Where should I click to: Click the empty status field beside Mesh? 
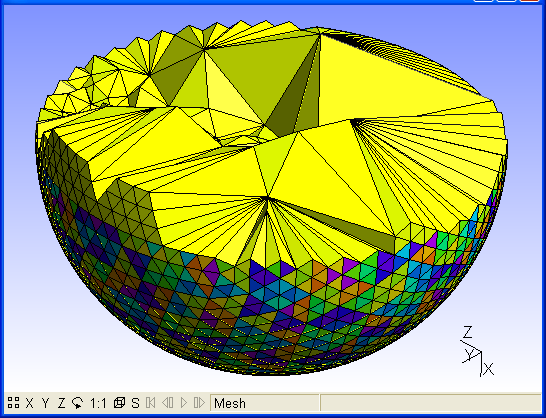[430, 403]
